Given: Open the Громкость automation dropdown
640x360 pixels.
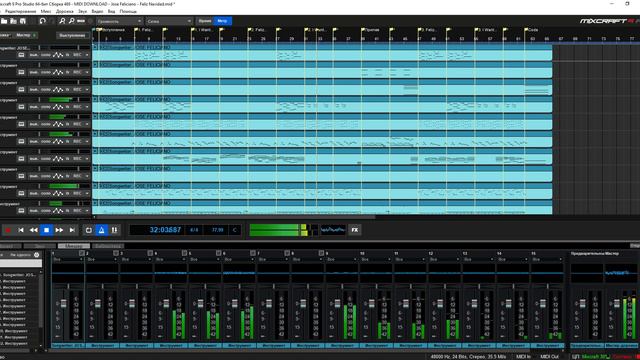Looking at the screenshot, I should [x=119, y=21].
